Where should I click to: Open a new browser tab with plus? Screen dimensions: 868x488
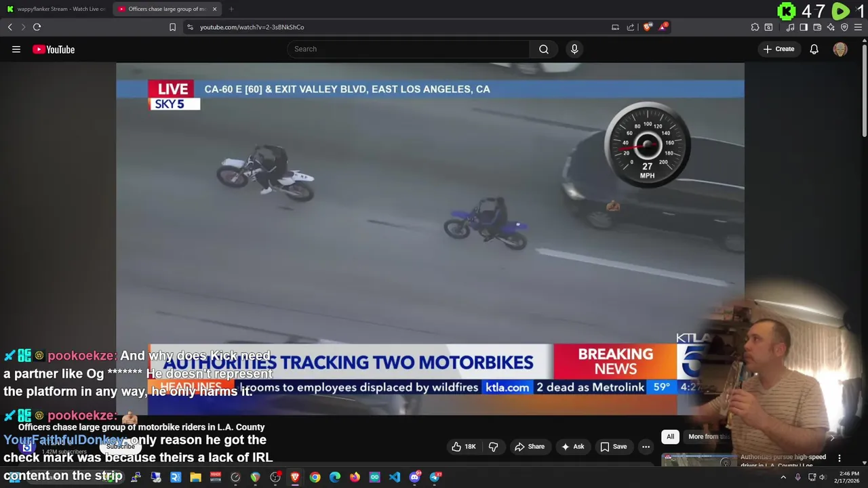(x=231, y=9)
